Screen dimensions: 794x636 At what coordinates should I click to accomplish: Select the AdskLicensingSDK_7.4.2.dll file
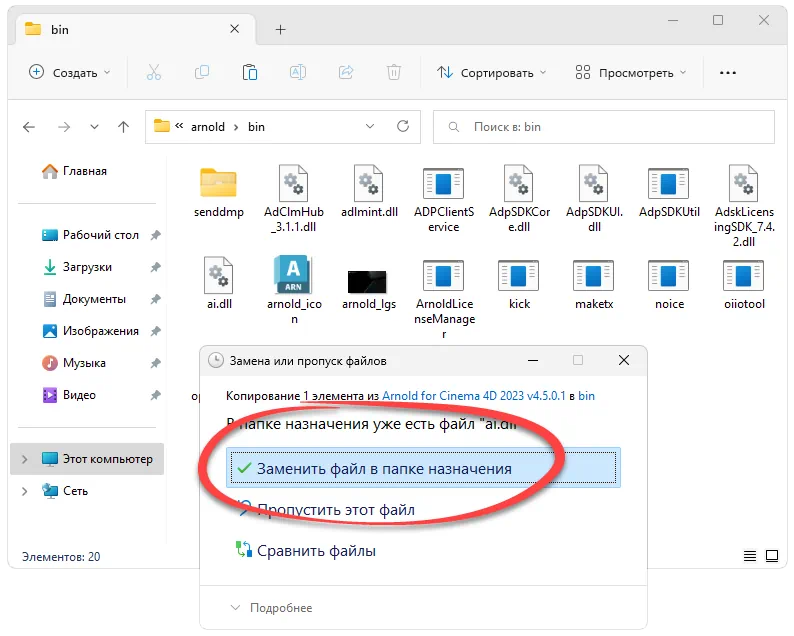coord(744,207)
